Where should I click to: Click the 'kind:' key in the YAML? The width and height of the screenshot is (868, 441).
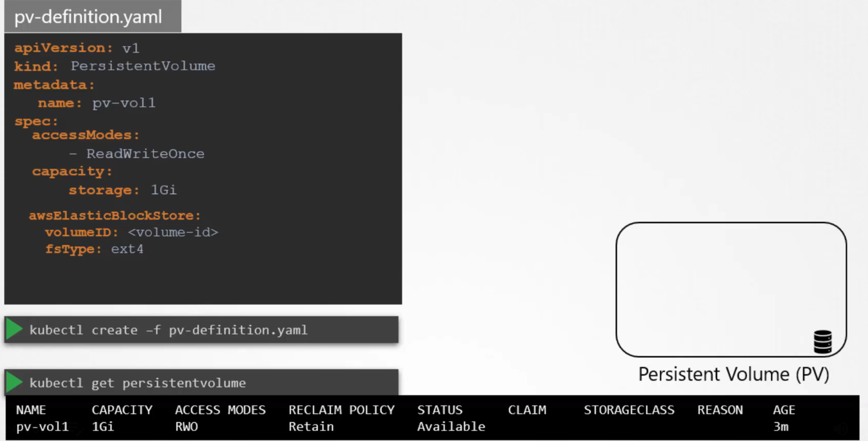tap(36, 66)
